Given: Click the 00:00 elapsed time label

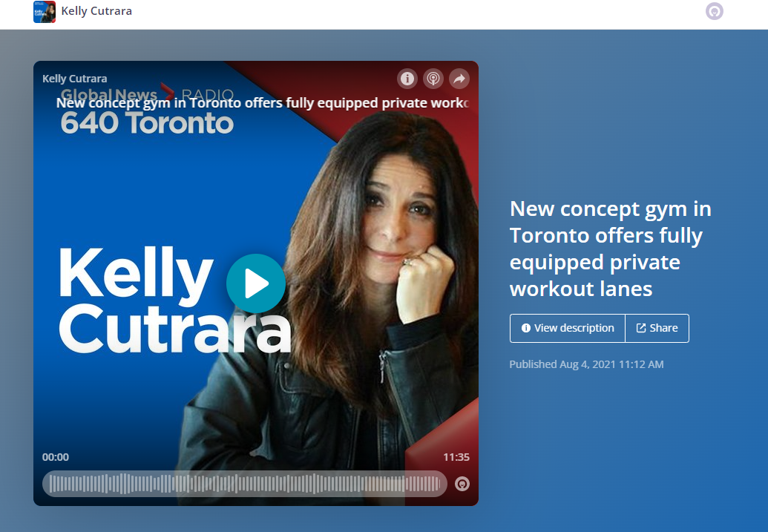Looking at the screenshot, I should coord(56,457).
